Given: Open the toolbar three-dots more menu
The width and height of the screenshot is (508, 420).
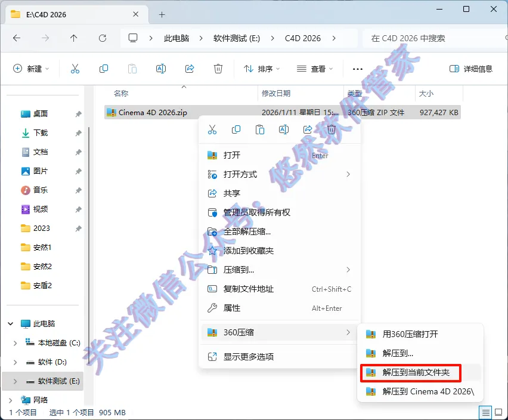Looking at the screenshot, I should click(358, 69).
